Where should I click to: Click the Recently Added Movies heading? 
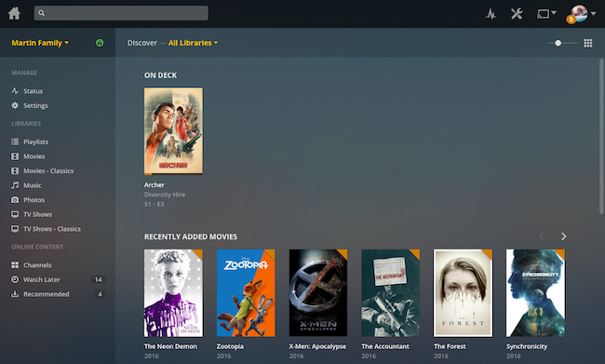(x=191, y=236)
